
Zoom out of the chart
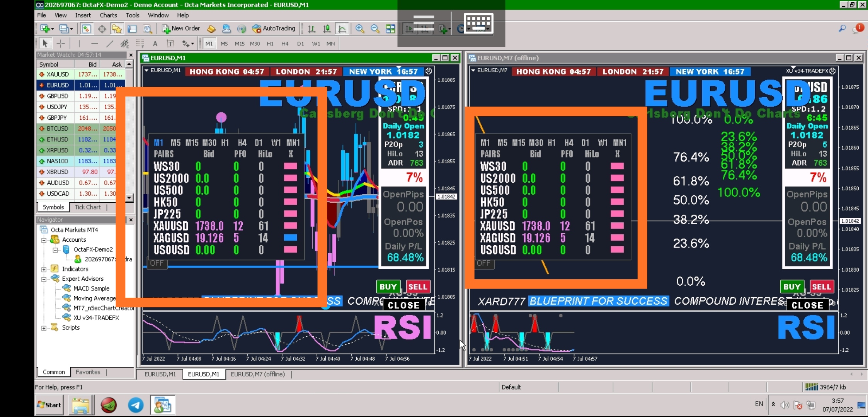point(374,29)
